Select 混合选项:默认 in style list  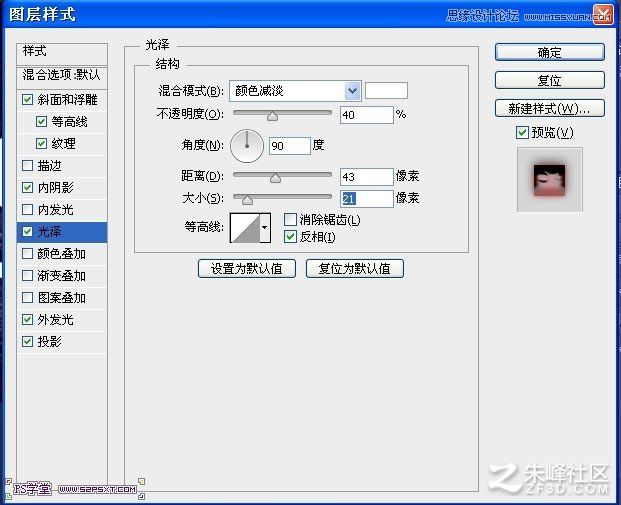tap(62, 76)
